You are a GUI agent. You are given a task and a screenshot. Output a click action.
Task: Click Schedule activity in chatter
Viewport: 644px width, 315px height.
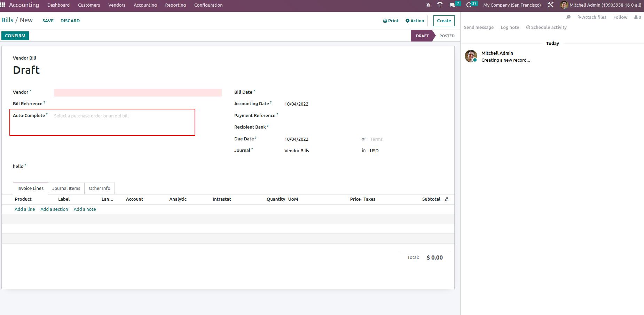point(546,27)
